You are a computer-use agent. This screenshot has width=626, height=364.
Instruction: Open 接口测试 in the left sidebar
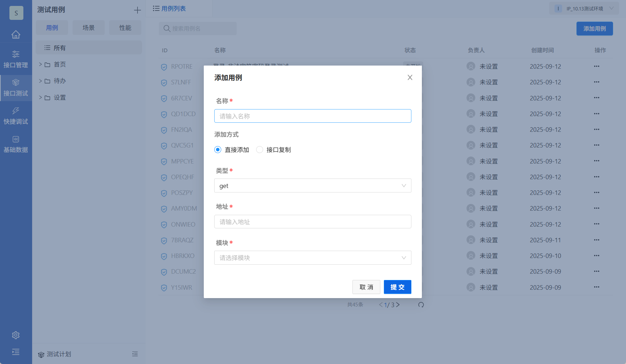(x=16, y=88)
